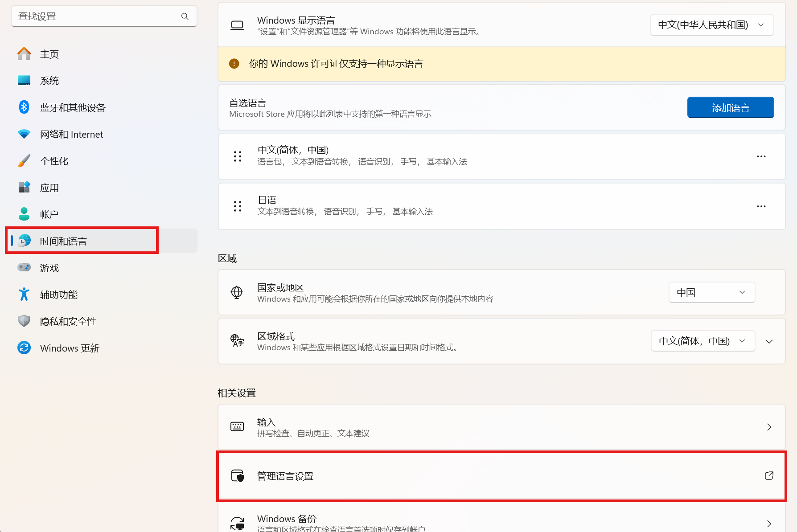Open Windows 备份 via its chevron
The width and height of the screenshot is (797, 532).
pyautogui.click(x=769, y=524)
